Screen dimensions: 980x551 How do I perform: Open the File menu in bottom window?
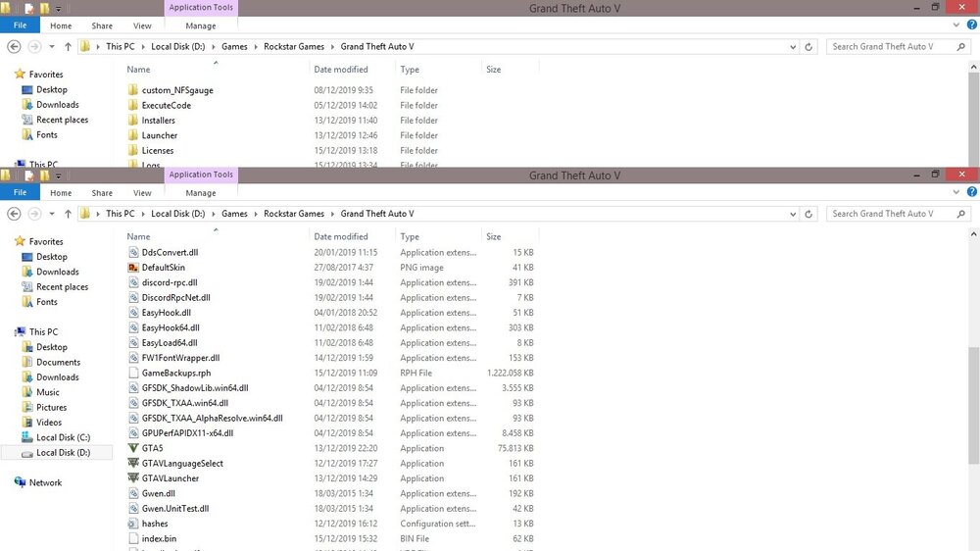pos(20,192)
